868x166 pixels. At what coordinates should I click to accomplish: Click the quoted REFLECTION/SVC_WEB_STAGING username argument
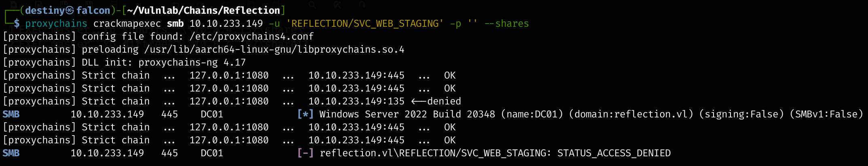click(364, 23)
